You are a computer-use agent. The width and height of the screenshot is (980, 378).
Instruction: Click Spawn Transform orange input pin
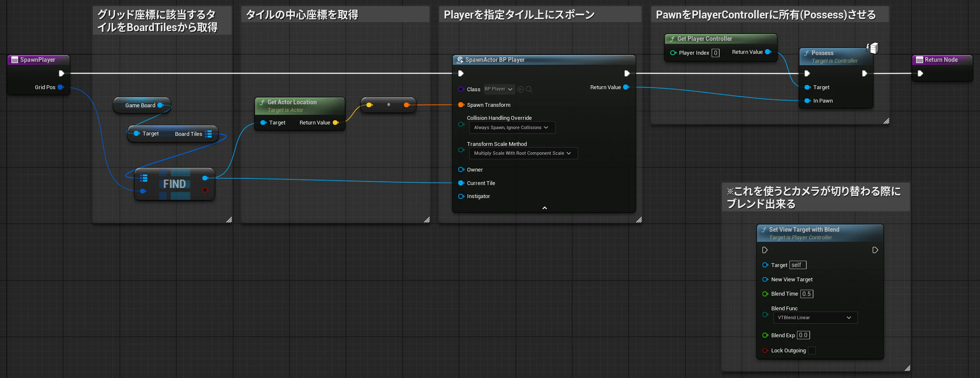[461, 105]
